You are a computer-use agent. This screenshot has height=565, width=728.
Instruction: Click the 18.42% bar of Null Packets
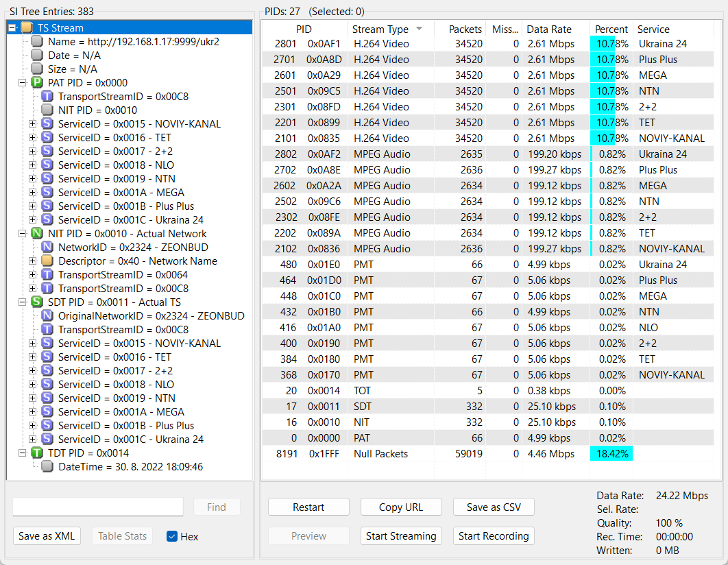point(611,454)
